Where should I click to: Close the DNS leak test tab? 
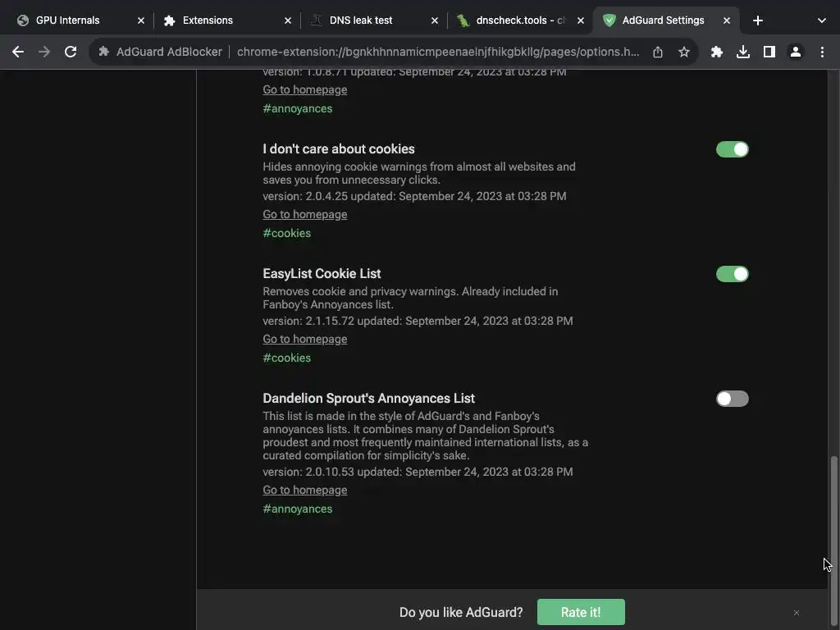(435, 21)
